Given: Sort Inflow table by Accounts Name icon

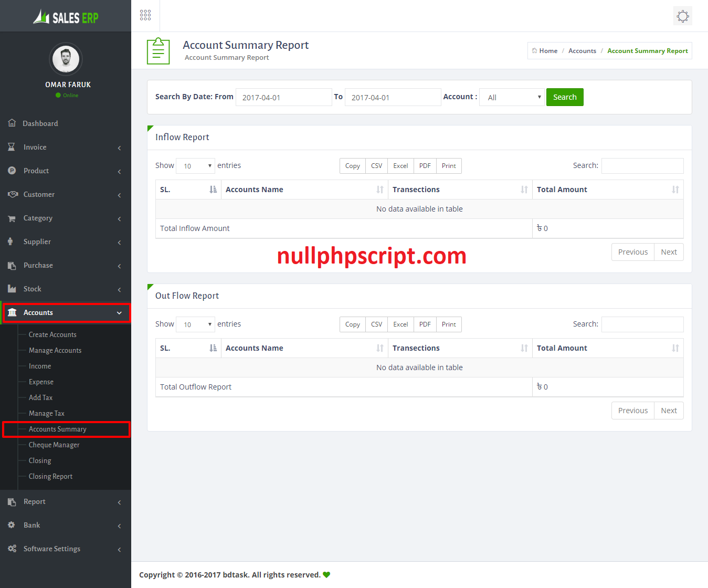Looking at the screenshot, I should coord(379,190).
